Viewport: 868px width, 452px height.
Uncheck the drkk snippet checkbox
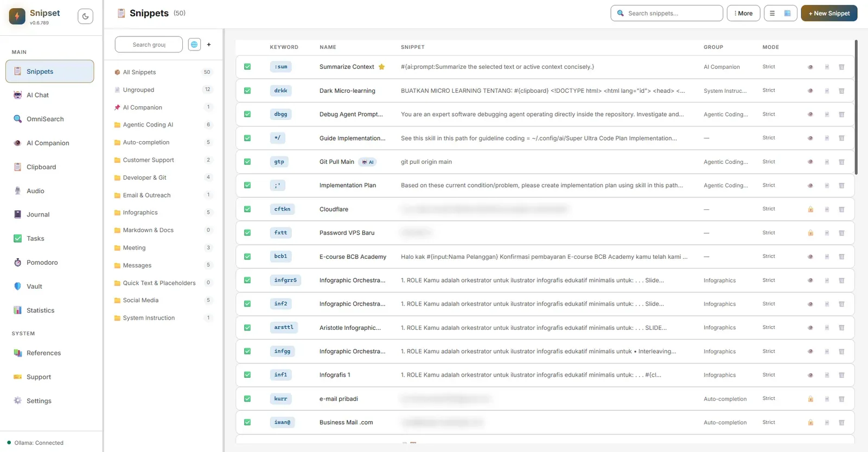tap(247, 91)
